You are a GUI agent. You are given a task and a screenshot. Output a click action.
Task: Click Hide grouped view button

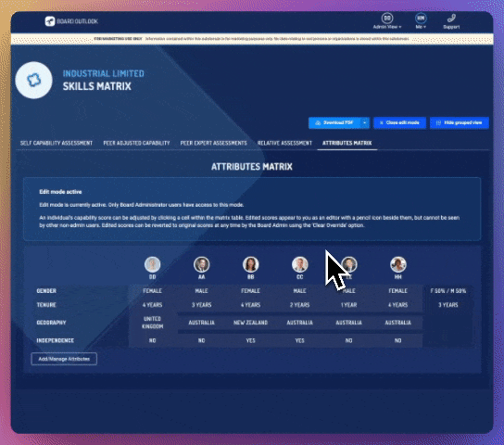[460, 122]
